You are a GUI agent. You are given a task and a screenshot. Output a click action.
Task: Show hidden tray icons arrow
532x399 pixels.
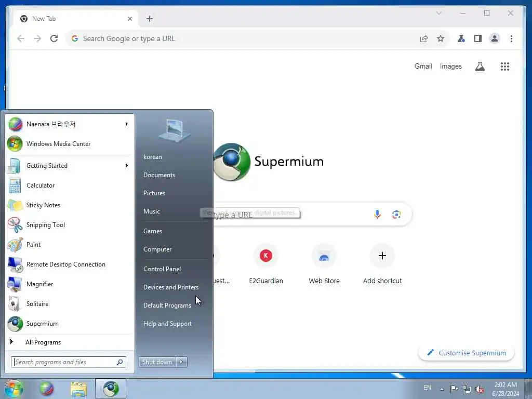pyautogui.click(x=442, y=389)
